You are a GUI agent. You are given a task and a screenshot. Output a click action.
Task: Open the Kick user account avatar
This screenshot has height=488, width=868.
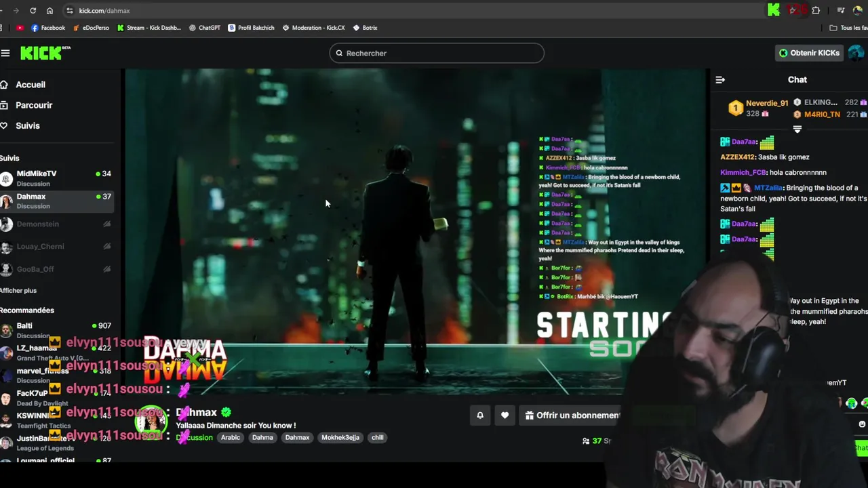coord(856,53)
